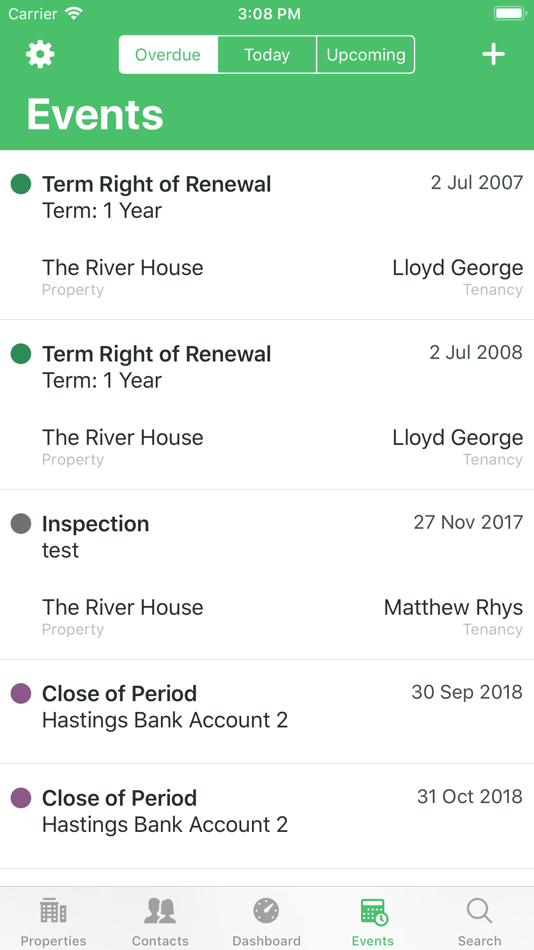The width and height of the screenshot is (534, 950).
Task: Open the Search magnifier icon tab
Action: point(479,922)
